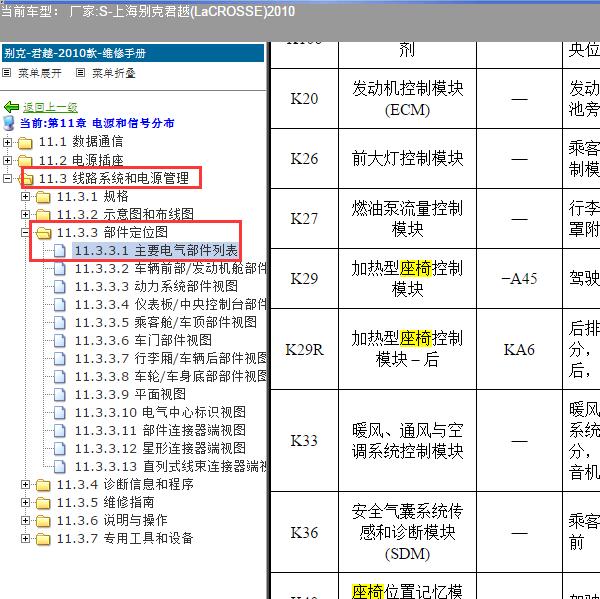Click the K26 code cell
600x599 pixels.
tap(304, 158)
